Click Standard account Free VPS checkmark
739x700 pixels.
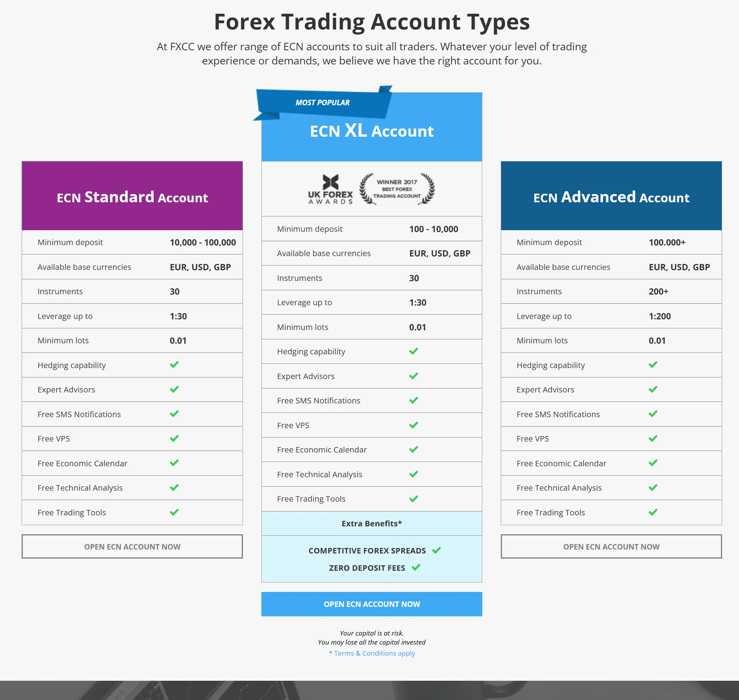[x=174, y=438]
